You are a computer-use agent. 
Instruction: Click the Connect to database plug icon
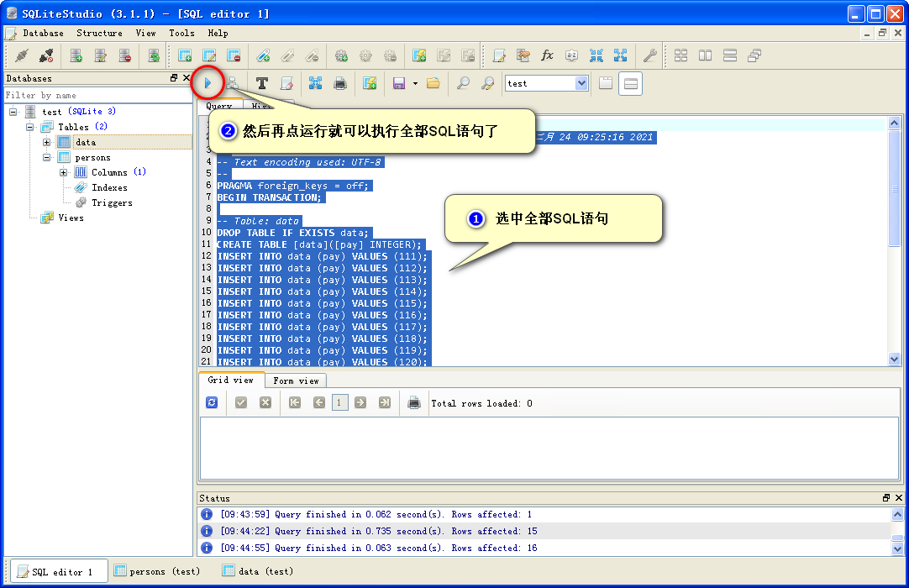[x=22, y=55]
